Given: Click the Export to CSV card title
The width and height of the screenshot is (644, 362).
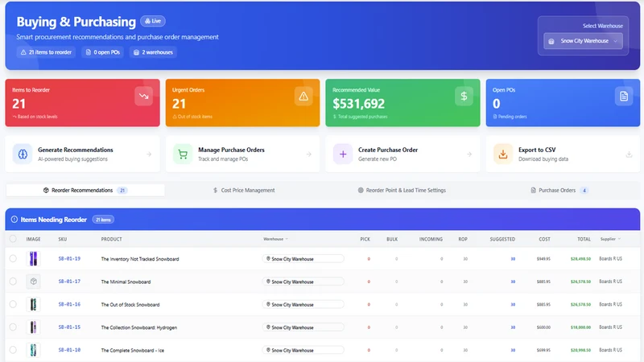Looking at the screenshot, I should click(x=537, y=150).
